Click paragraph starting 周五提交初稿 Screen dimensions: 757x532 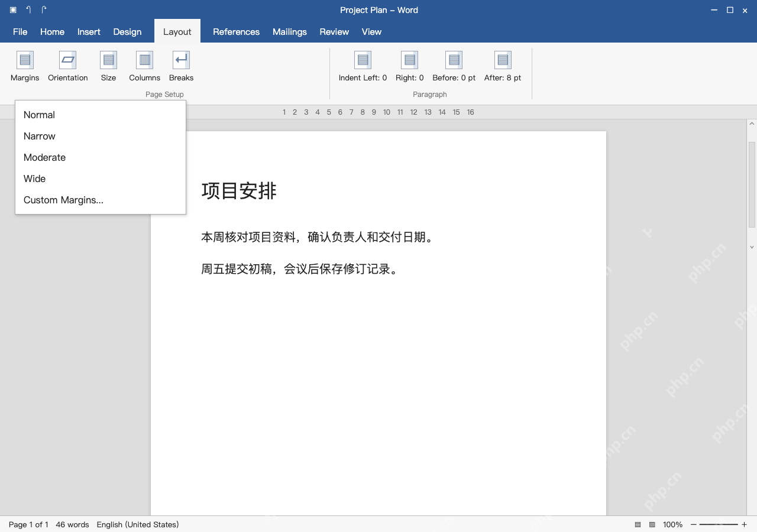click(x=302, y=269)
